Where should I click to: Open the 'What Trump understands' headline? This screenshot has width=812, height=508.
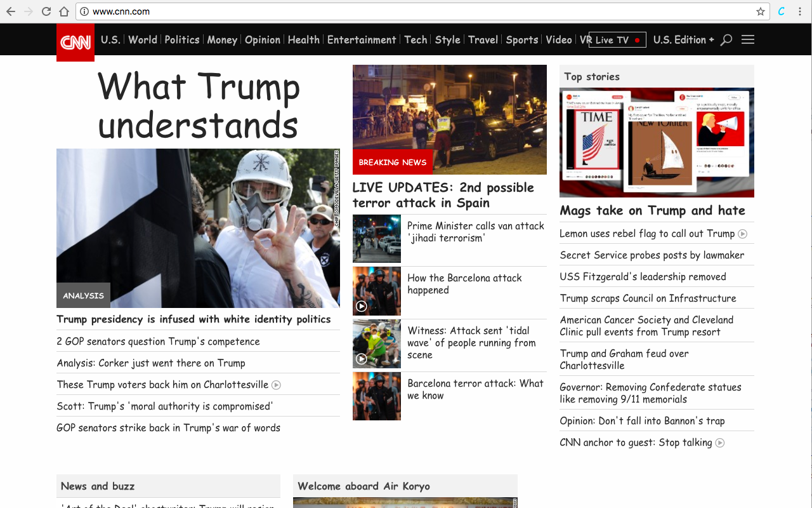pyautogui.click(x=199, y=105)
